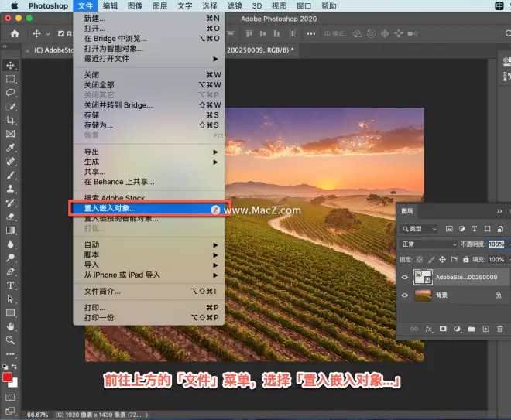Click the new group folder icon
Screen dimensions: 511x420
click(x=472, y=329)
